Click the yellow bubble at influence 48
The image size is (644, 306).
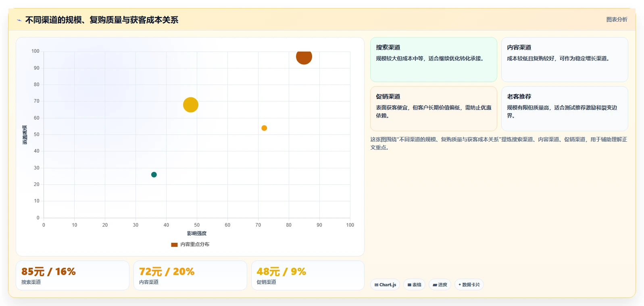tap(191, 105)
